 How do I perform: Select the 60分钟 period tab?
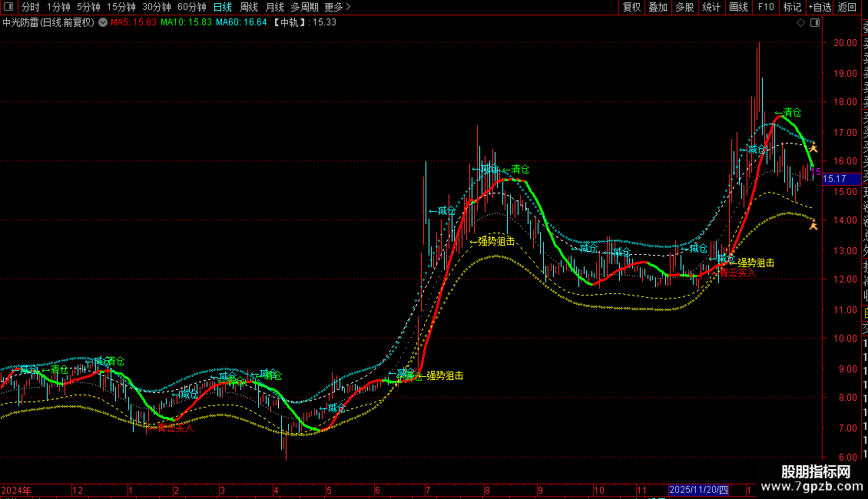point(192,7)
